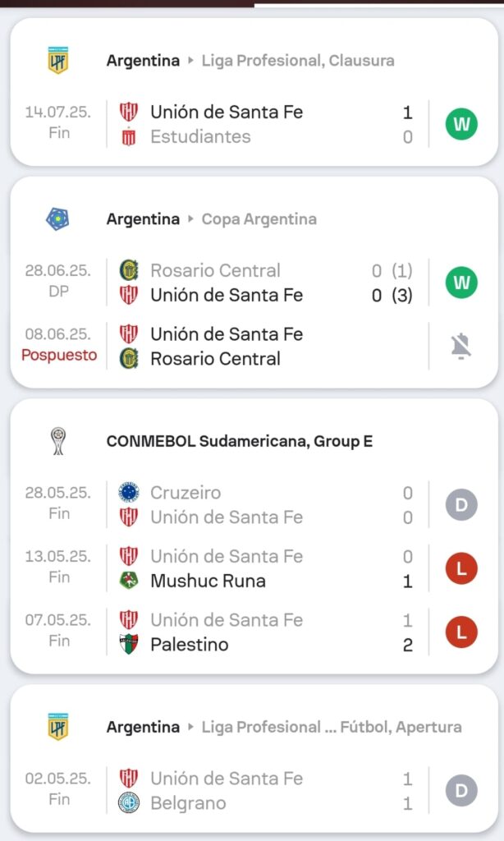Click the green W badge for Estudiantes match
Image resolution: width=504 pixels, height=841 pixels.
point(461,124)
